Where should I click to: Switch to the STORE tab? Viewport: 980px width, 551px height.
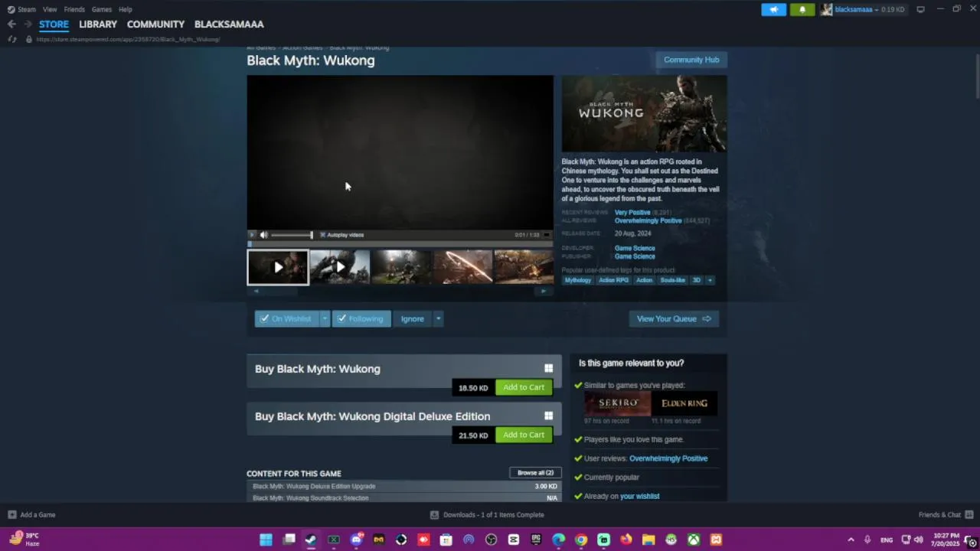tap(54, 24)
